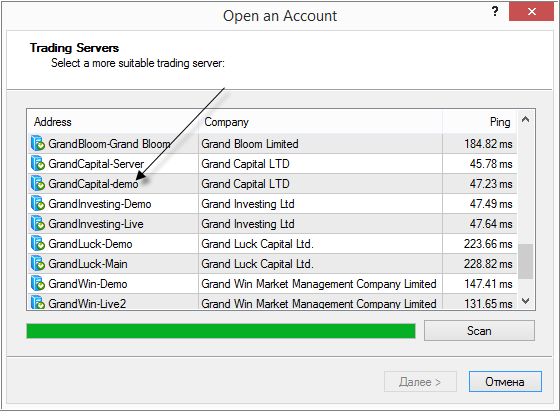Select Grand Luck Capital Ltd. GrandLuck-Main row
Screen dimensions: 560x411
(272, 264)
